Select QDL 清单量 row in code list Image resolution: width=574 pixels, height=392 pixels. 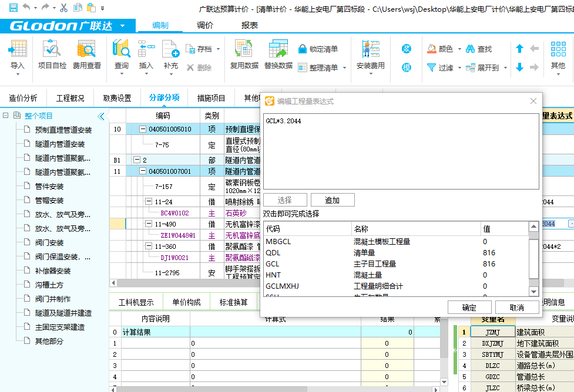tap(396, 253)
